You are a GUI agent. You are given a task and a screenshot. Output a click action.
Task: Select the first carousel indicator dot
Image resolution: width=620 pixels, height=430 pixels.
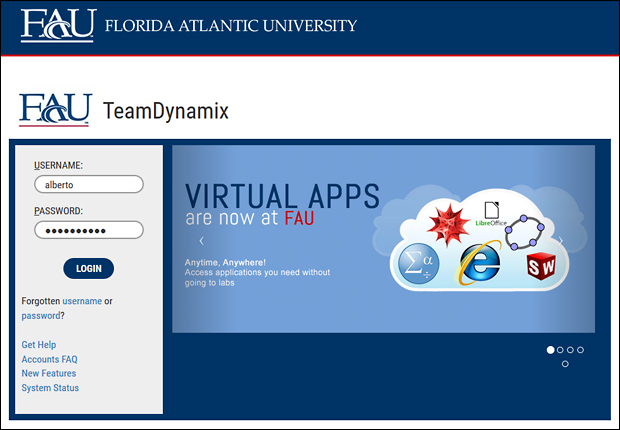(x=550, y=350)
